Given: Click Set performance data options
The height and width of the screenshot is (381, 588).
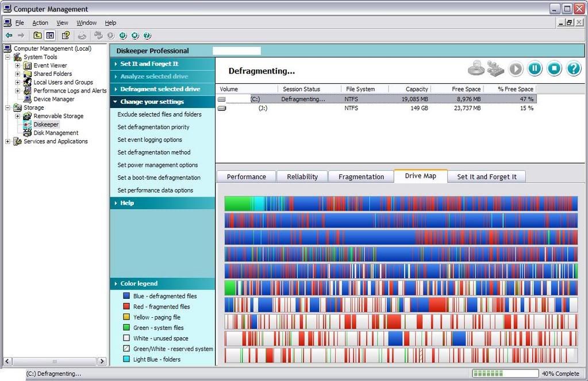Looking at the screenshot, I should point(155,191).
